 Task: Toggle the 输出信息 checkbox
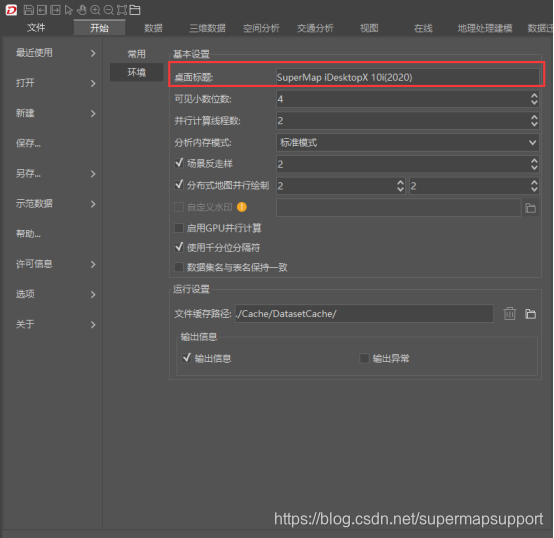tap(187, 358)
